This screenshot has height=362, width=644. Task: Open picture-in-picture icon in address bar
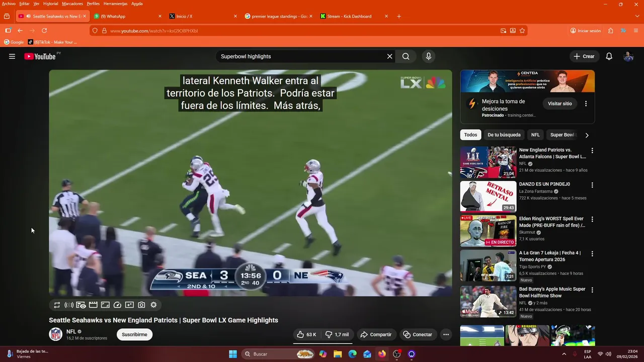[x=503, y=31]
